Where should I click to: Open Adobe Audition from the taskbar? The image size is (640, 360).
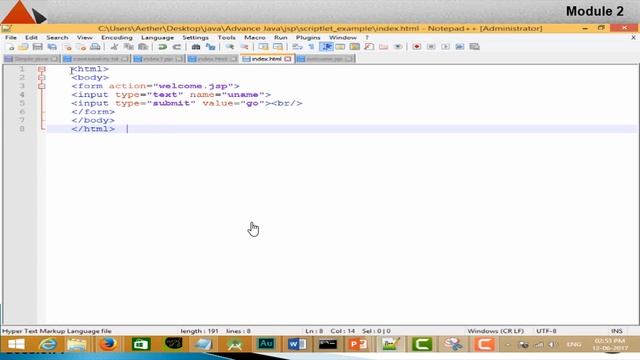tap(266, 344)
